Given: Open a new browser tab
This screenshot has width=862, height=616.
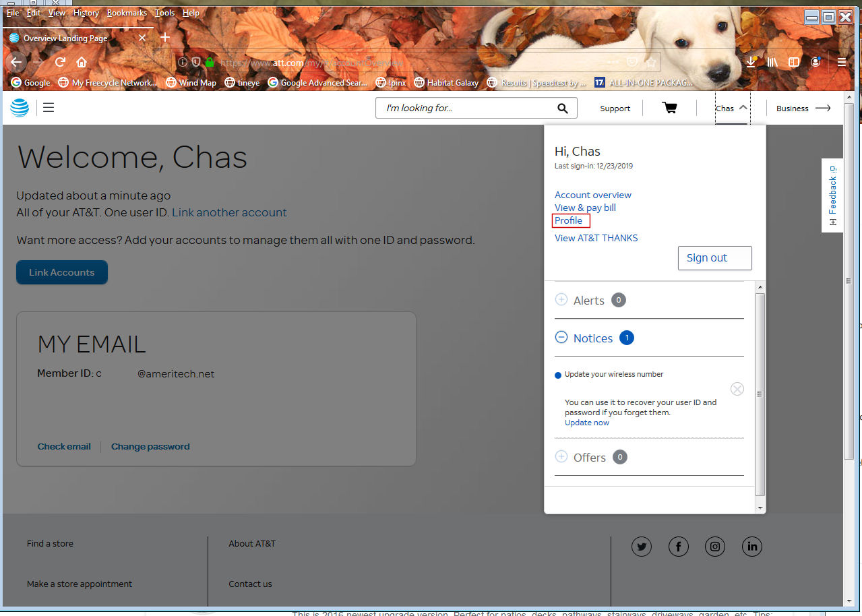Looking at the screenshot, I should [164, 37].
